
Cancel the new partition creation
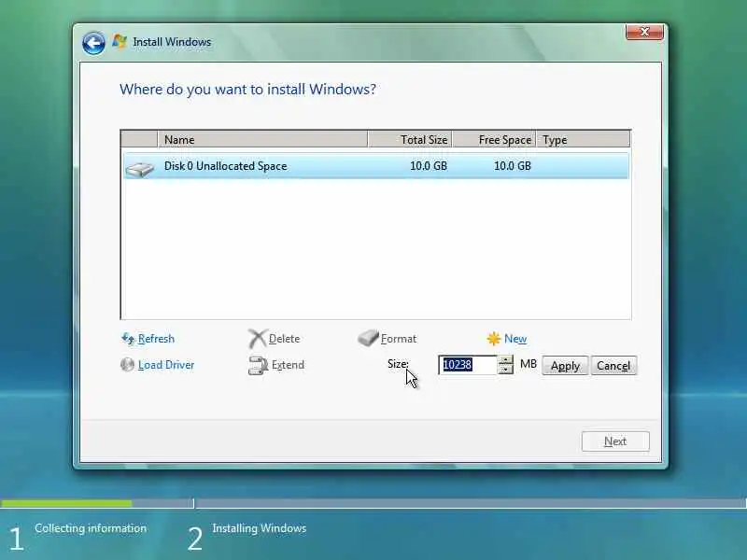(x=613, y=366)
